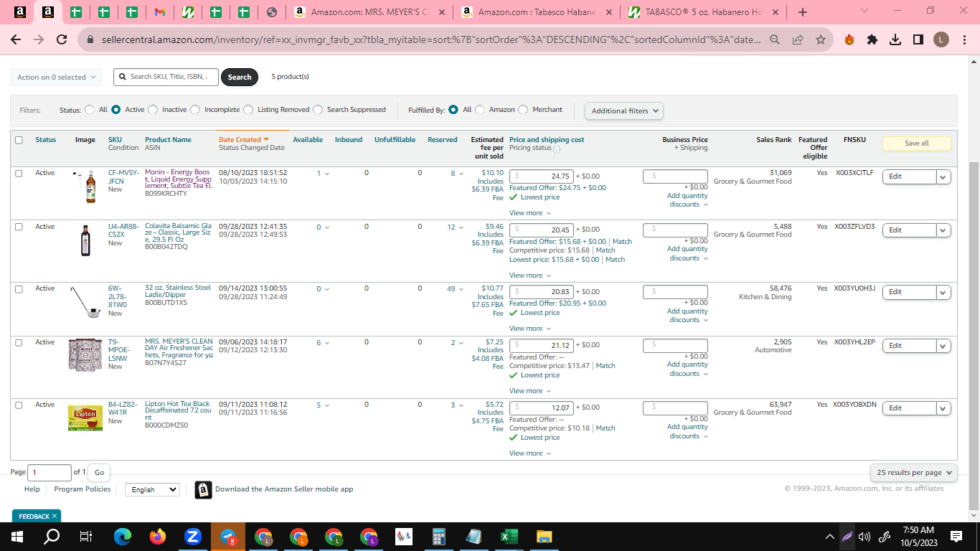Open the browser extensions puzzle icon
This screenshot has width=980, height=551.
872,40
